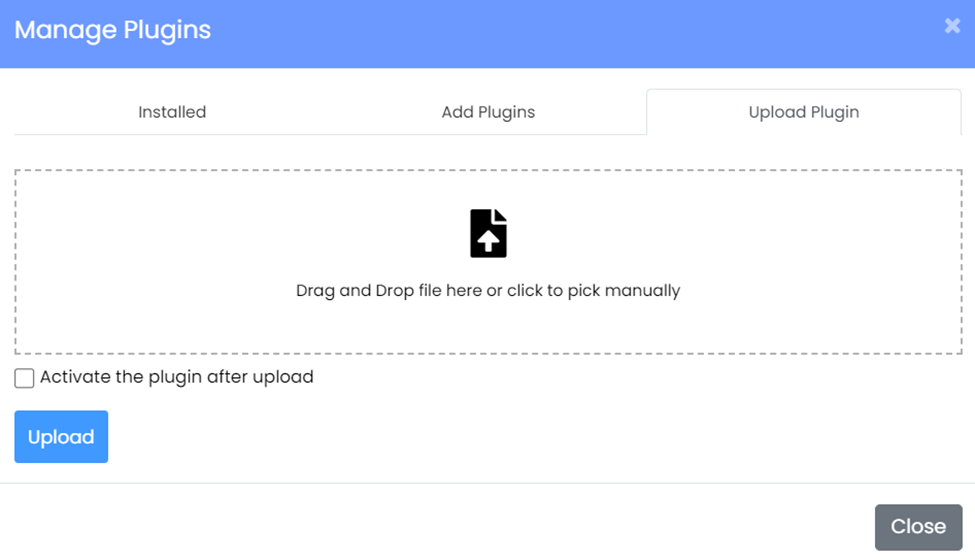Click the gray Close button
Screen dimensions: 975x560
918,527
